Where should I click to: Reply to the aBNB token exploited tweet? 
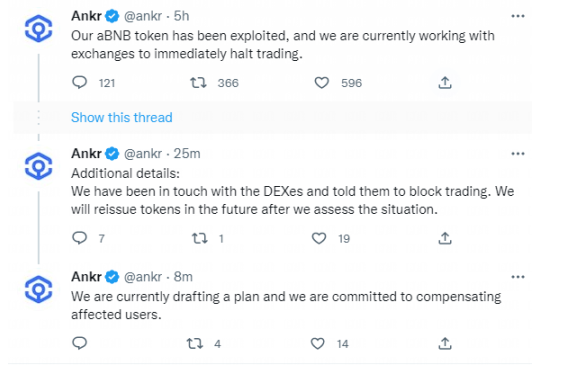pyautogui.click(x=79, y=83)
